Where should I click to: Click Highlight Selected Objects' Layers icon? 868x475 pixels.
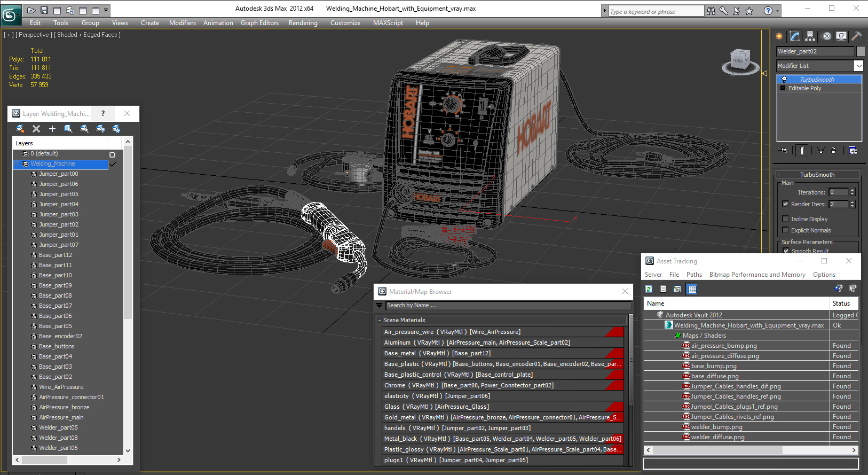[x=84, y=129]
